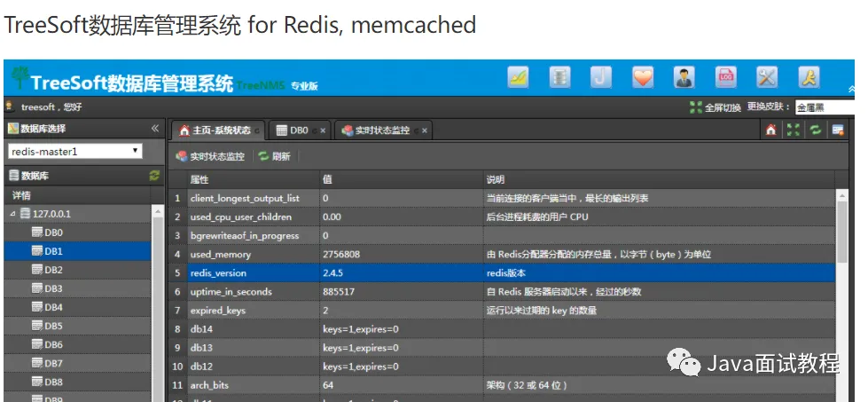
Task: Select the expired_keys row
Action: pos(502,311)
